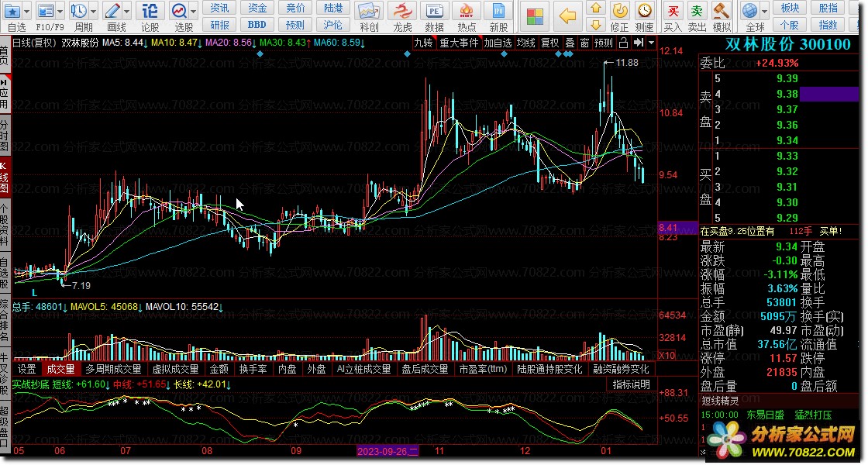Open the 论股 stock discussion icon
The image size is (868, 465).
pos(150,11)
